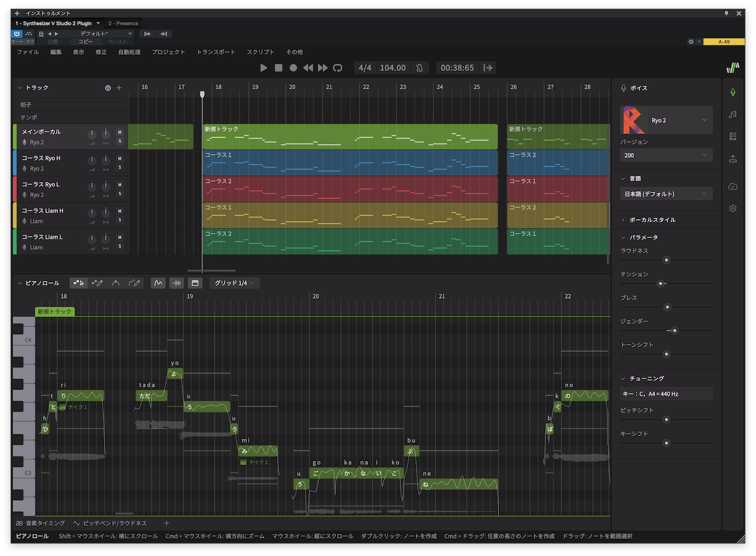756x556 pixels.
Task: Collapse the 言語 section
Action: [x=623, y=178]
